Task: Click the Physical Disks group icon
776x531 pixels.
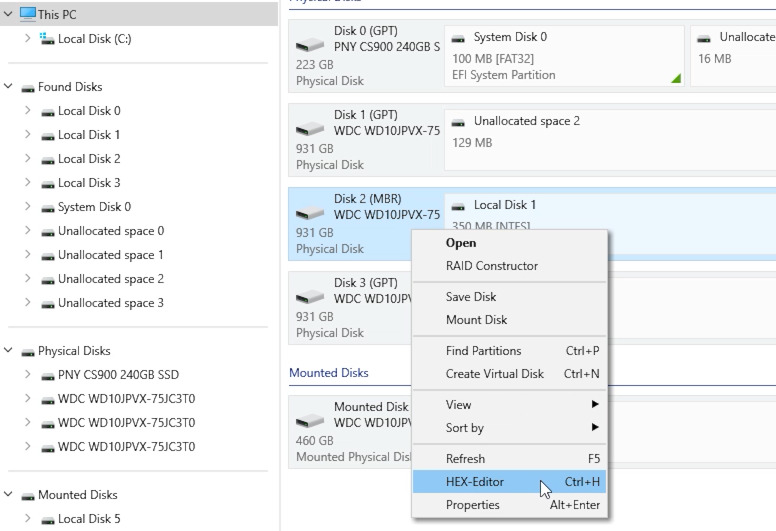Action: pyautogui.click(x=28, y=352)
